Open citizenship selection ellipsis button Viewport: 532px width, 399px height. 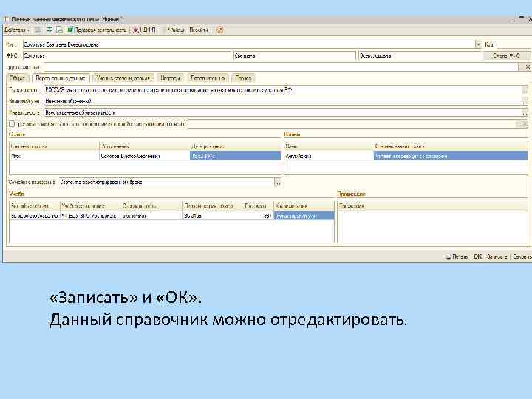pos(525,90)
